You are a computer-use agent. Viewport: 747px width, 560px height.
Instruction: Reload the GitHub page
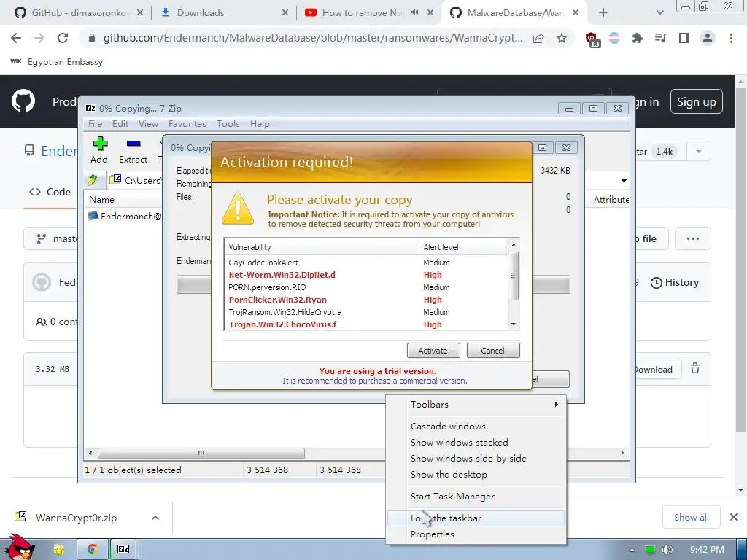click(63, 38)
